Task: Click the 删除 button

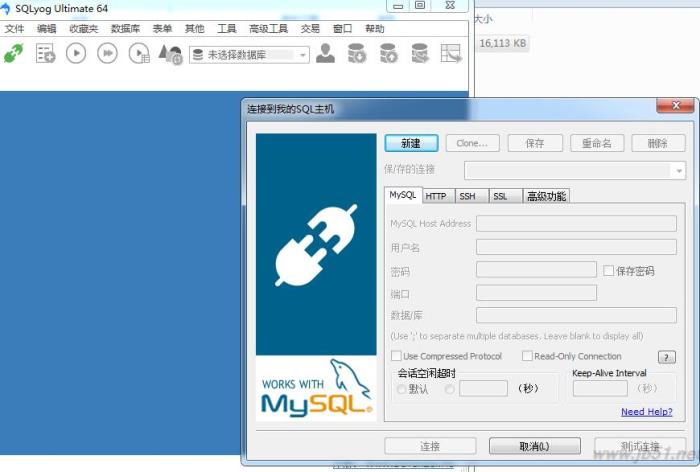Action: (658, 143)
